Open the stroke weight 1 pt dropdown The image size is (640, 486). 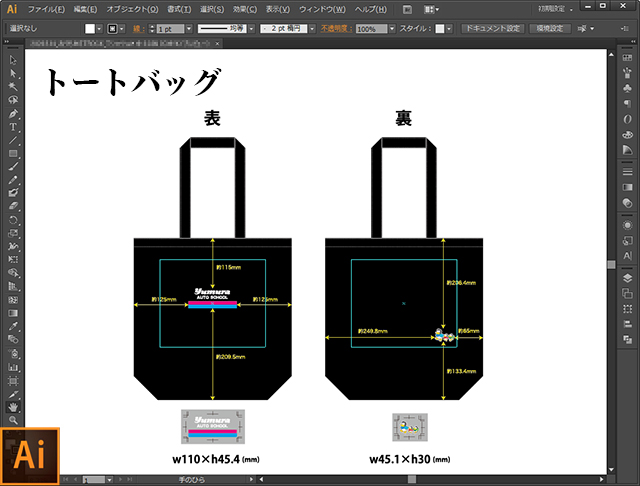(189, 29)
